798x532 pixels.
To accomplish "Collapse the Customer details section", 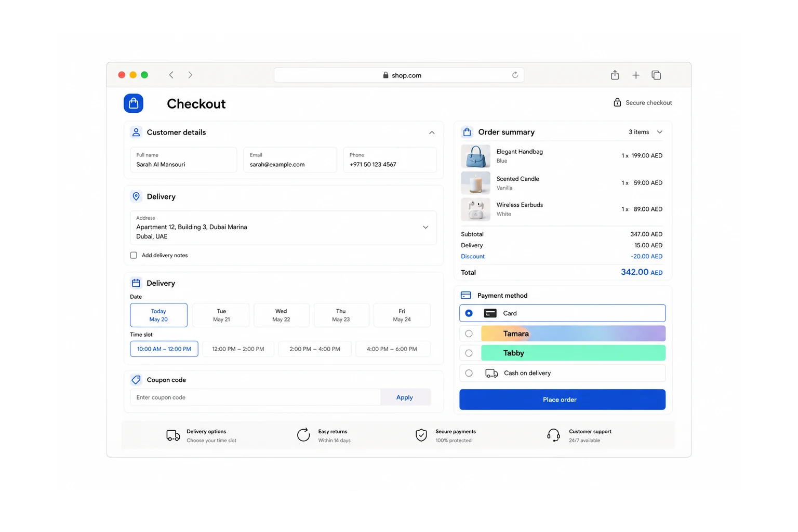I will click(432, 132).
